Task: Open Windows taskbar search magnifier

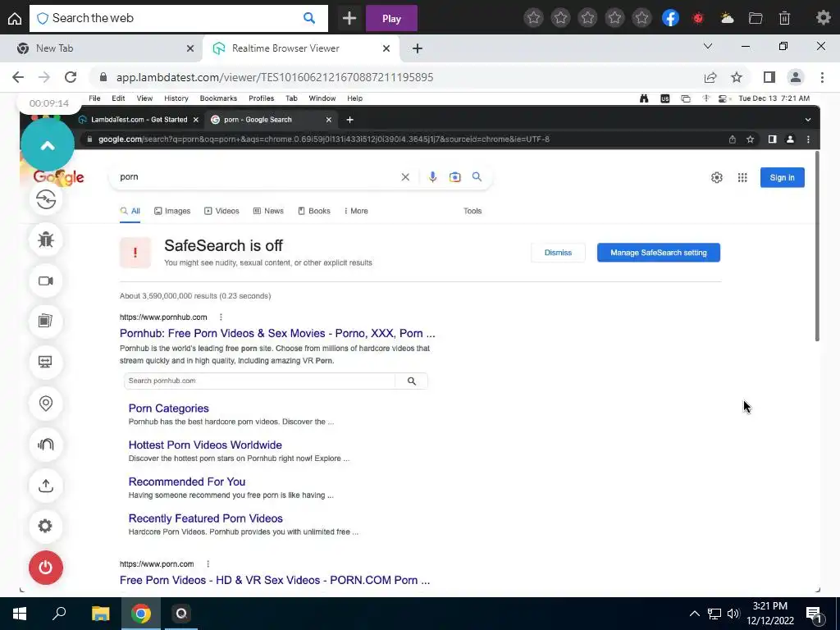Action: pyautogui.click(x=59, y=614)
